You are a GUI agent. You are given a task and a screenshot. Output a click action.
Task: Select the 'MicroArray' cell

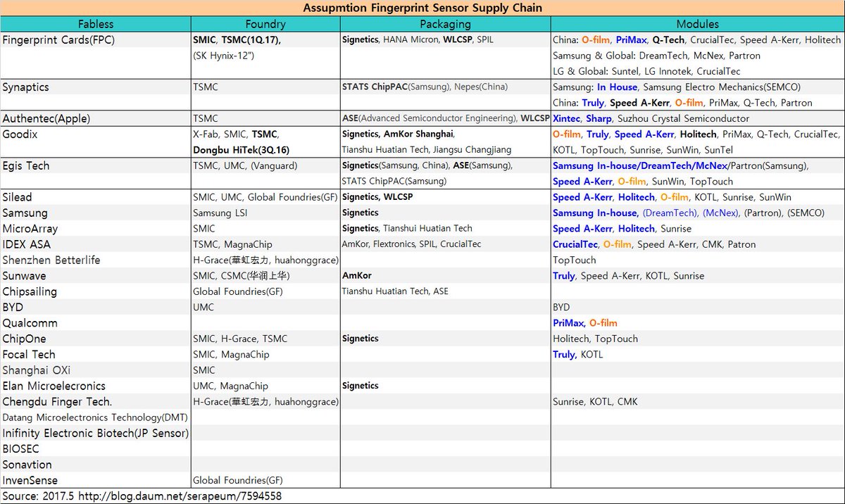pyautogui.click(x=30, y=229)
